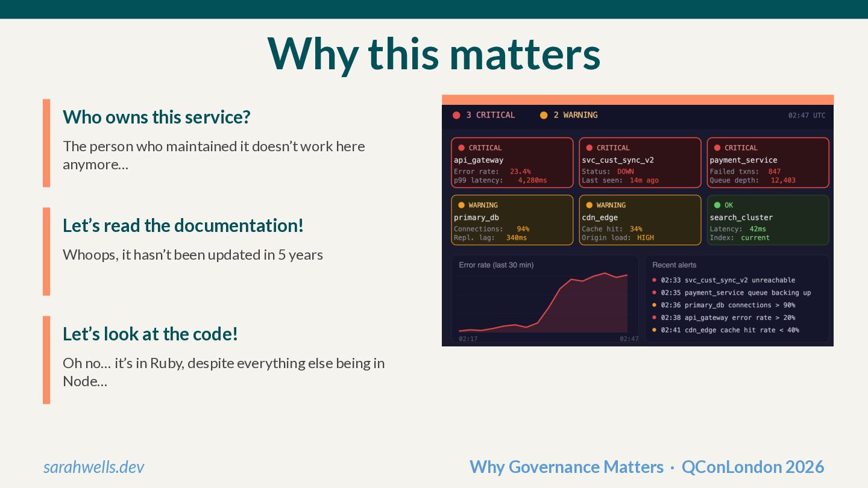The image size is (868, 488).
Task: Click p99 latency value '4,280ms'
Action: 533,180
